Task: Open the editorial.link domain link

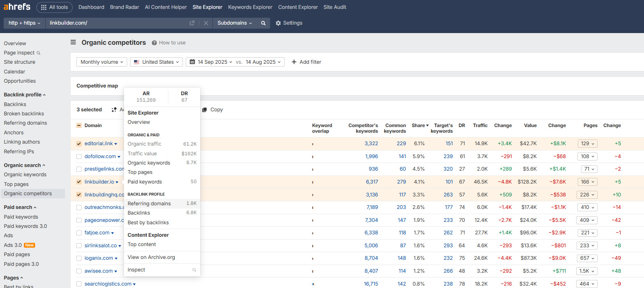Action: coord(99,144)
